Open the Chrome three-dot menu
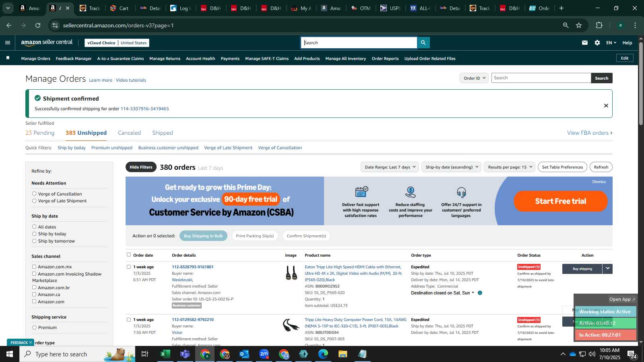The image size is (644, 362). 635,25
